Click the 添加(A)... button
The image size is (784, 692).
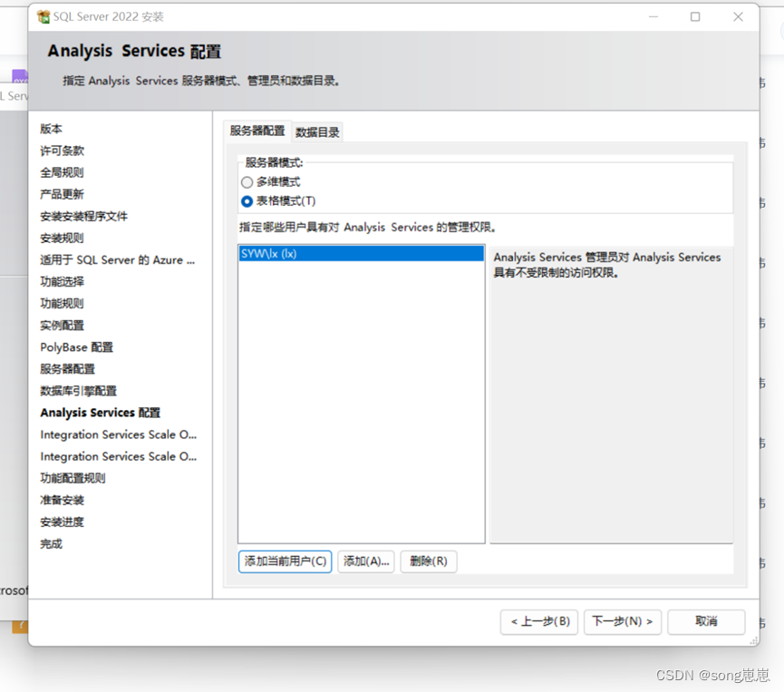coord(366,561)
